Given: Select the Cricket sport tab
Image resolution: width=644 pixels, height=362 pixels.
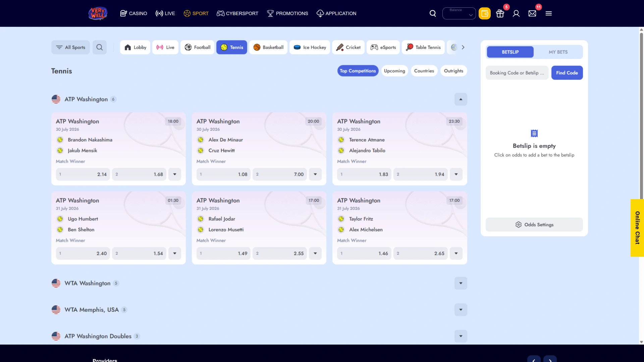Looking at the screenshot, I should 348,47.
